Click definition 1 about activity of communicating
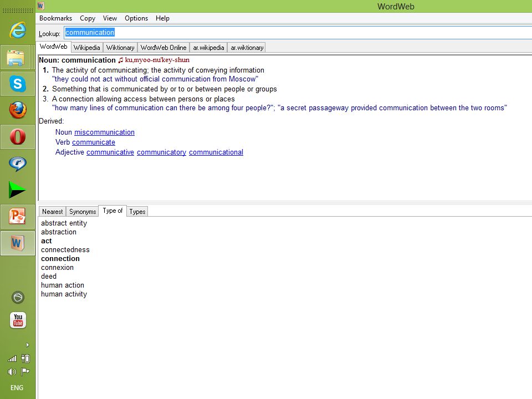 [x=158, y=70]
